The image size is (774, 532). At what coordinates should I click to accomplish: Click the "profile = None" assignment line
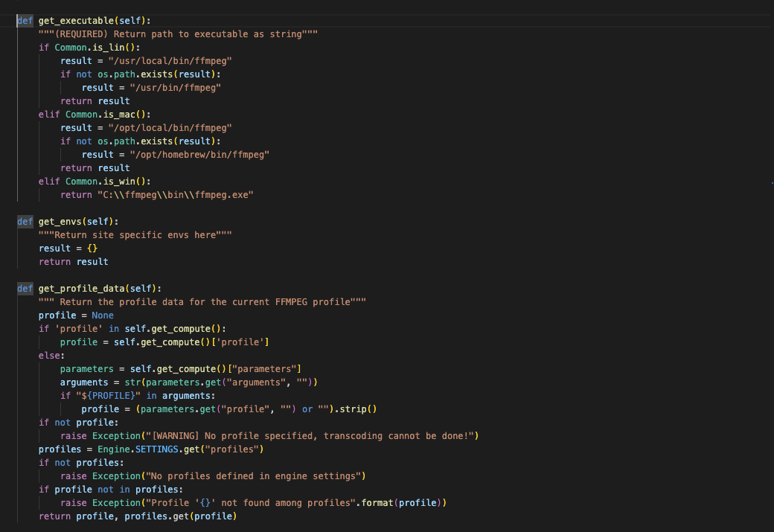pos(76,315)
